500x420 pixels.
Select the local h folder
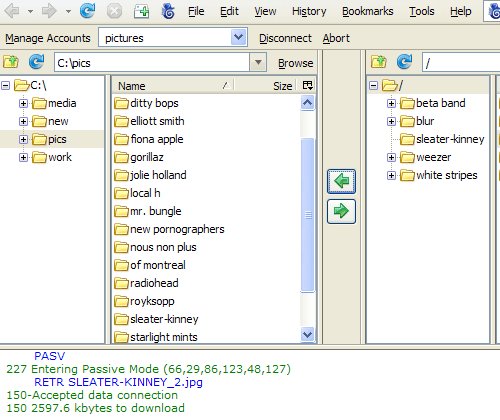[x=137, y=193]
